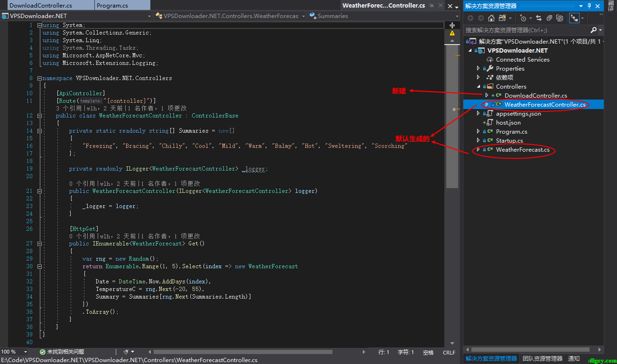Click the 空格 indentation indicator
The image size is (617, 364).
[x=428, y=352]
